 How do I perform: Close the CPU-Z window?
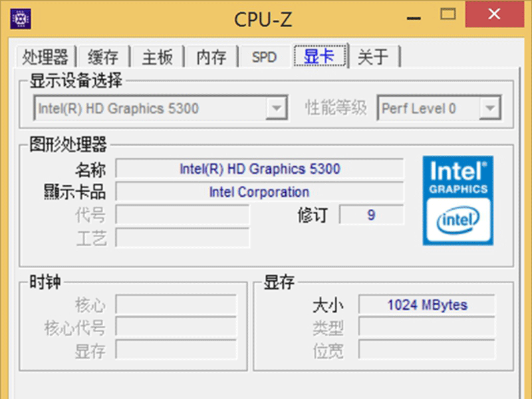click(x=494, y=14)
